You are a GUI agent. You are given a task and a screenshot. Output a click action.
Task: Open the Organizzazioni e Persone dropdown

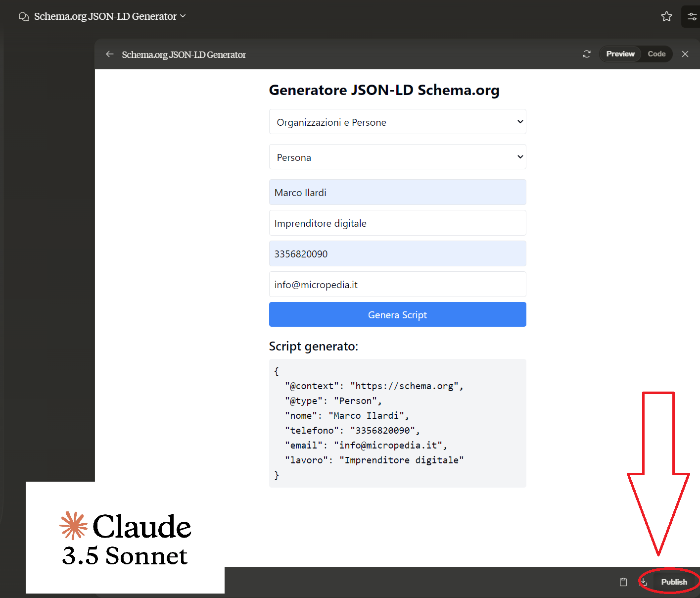(397, 122)
